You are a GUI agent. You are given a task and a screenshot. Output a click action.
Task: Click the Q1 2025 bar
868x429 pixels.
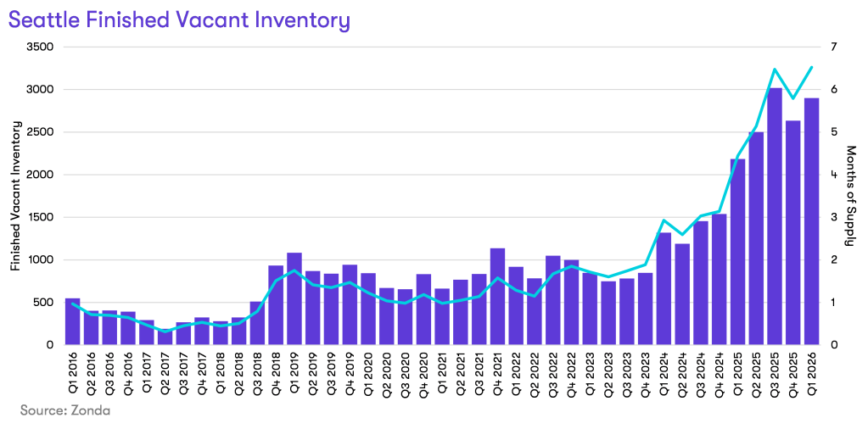[737, 252]
